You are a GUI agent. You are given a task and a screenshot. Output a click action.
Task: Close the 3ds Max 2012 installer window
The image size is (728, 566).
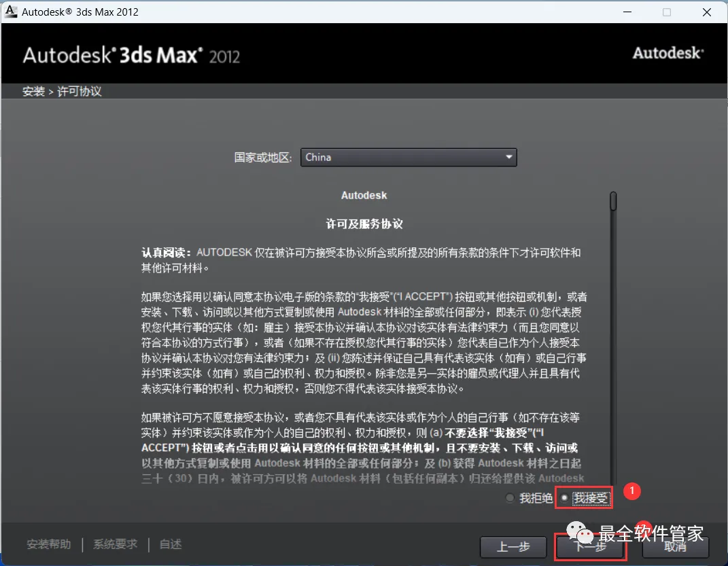(x=707, y=12)
